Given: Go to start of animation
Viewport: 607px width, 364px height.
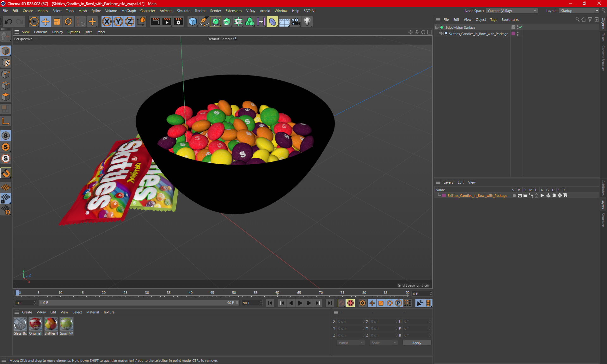Looking at the screenshot, I should 270,303.
